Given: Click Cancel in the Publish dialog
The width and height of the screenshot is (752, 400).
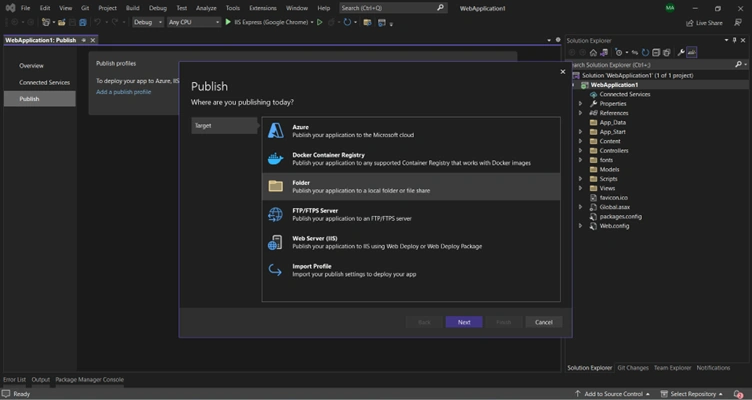Looking at the screenshot, I should (x=543, y=322).
